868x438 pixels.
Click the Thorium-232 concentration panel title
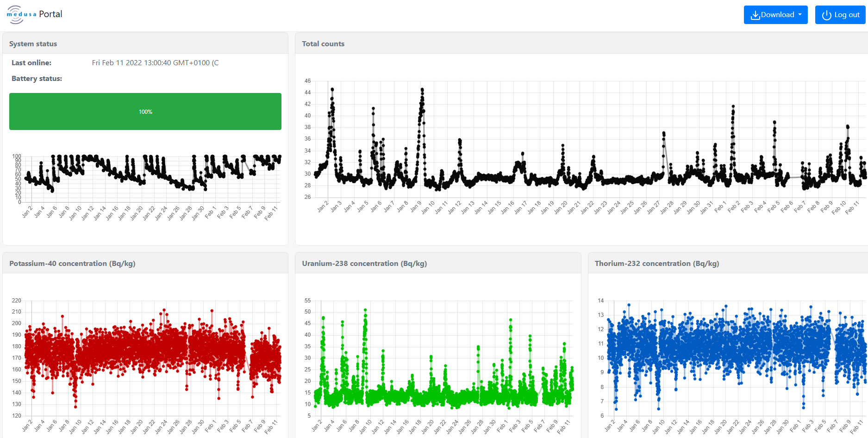[656, 264]
